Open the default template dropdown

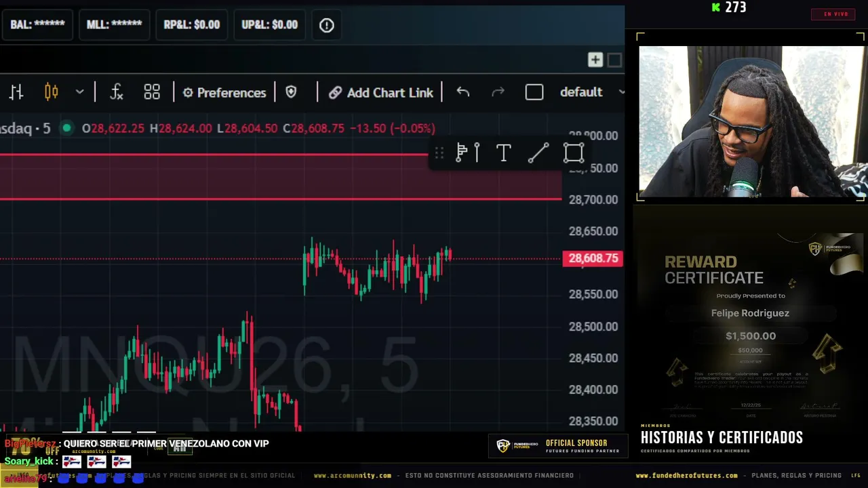[x=591, y=92]
